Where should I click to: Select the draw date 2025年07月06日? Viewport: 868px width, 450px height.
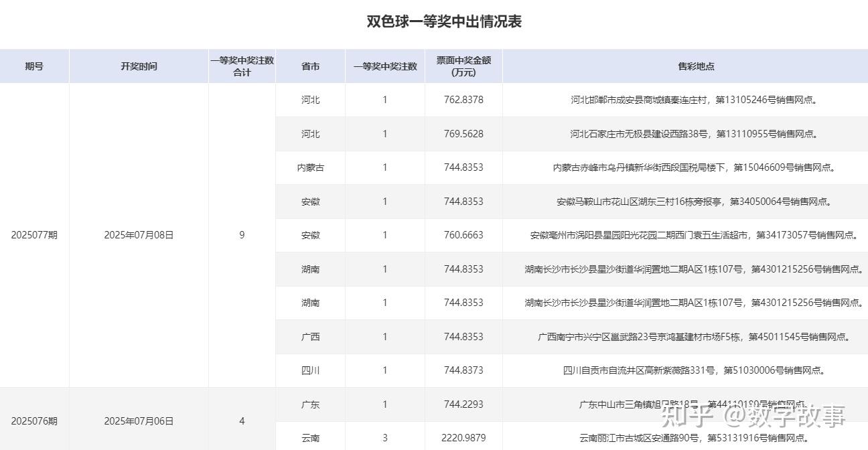tap(139, 421)
